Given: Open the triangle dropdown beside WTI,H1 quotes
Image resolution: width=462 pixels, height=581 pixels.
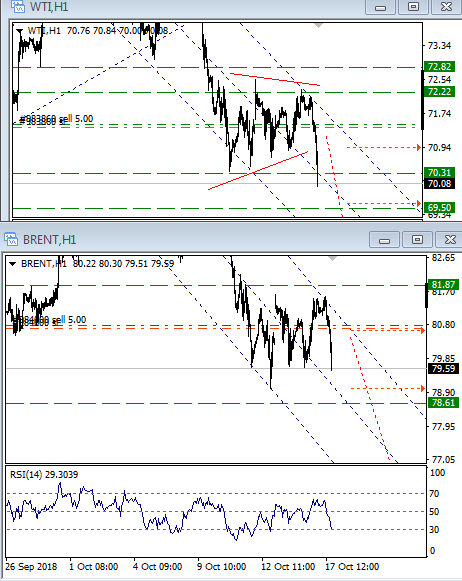Looking at the screenshot, I should pyautogui.click(x=20, y=31).
